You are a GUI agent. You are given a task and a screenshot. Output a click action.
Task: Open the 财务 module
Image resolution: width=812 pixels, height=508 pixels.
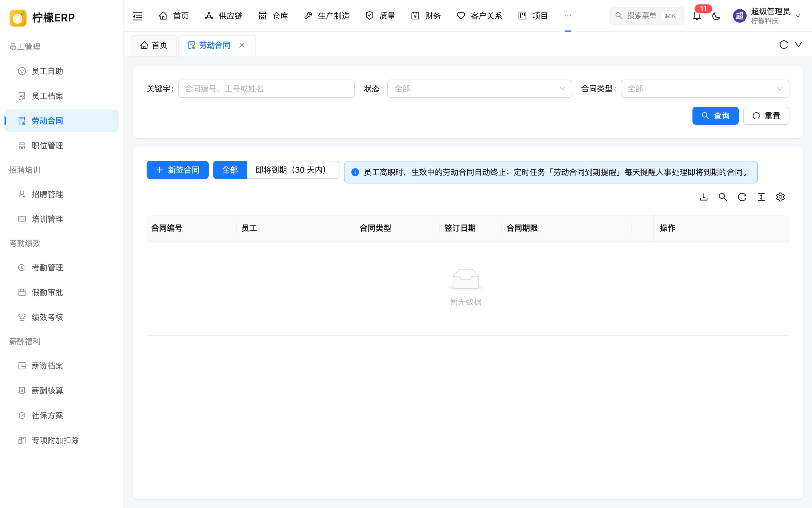426,16
